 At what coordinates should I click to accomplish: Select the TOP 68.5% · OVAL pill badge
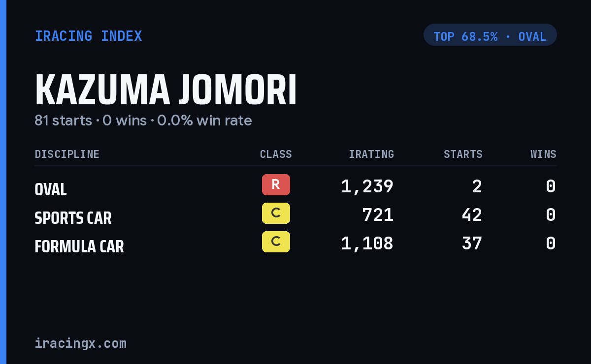click(490, 35)
